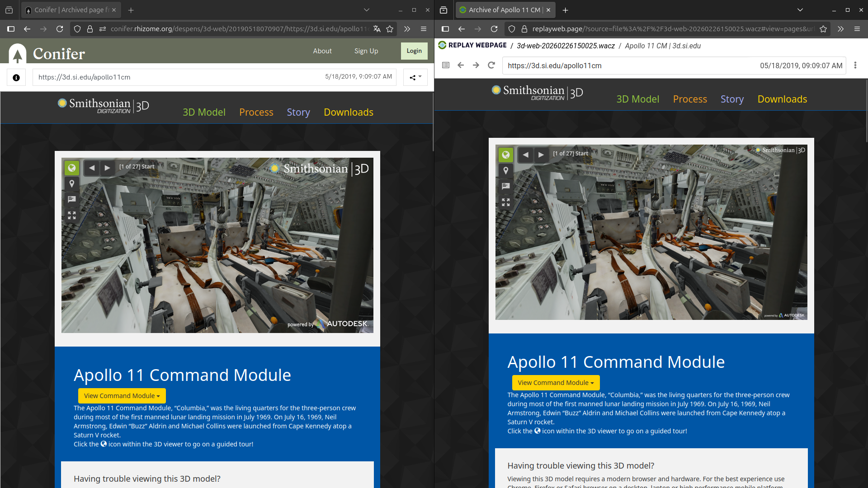Open Process menu in left window

256,112
